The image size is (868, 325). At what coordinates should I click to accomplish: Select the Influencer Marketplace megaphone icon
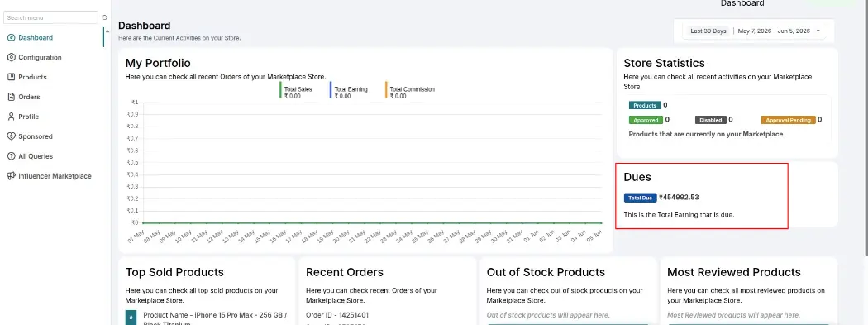pyautogui.click(x=11, y=176)
